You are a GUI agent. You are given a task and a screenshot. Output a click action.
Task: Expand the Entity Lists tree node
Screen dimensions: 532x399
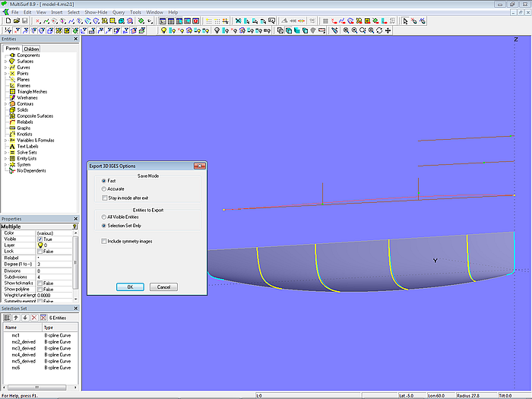(x=5, y=158)
